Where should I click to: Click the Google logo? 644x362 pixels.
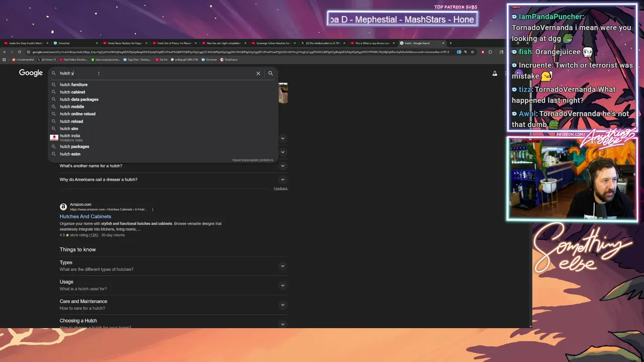coord(31,73)
